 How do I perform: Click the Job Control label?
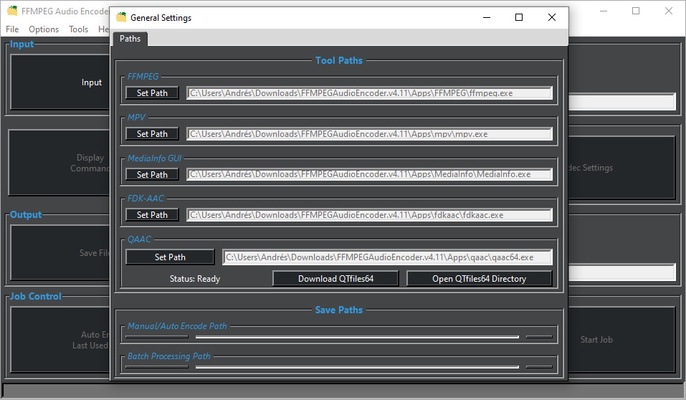coord(35,296)
